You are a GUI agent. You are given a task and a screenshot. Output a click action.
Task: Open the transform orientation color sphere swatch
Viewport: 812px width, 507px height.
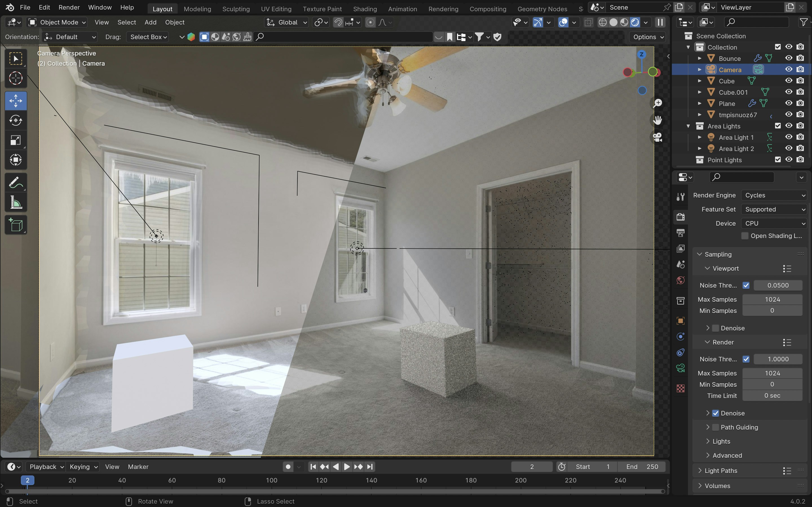pyautogui.click(x=191, y=37)
